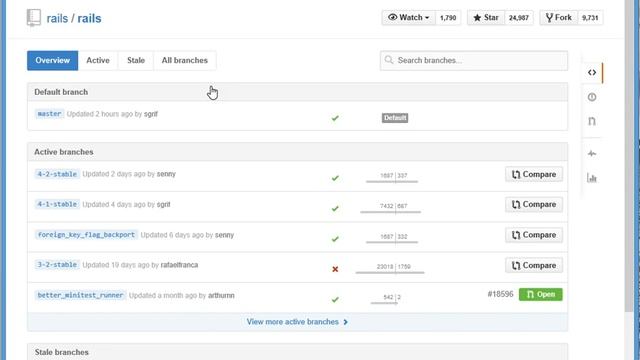Fork the rails repository
This screenshot has height=360, width=640.
coord(559,18)
